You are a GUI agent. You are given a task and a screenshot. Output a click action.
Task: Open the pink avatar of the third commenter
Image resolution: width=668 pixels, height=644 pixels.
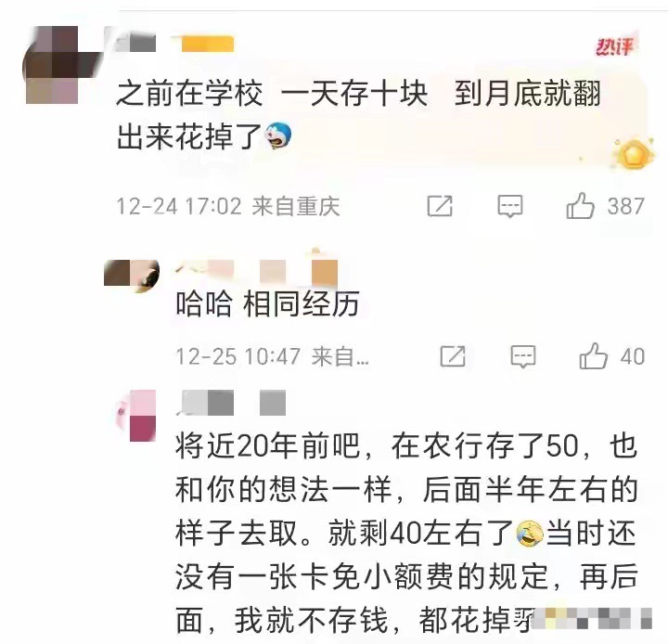(136, 416)
